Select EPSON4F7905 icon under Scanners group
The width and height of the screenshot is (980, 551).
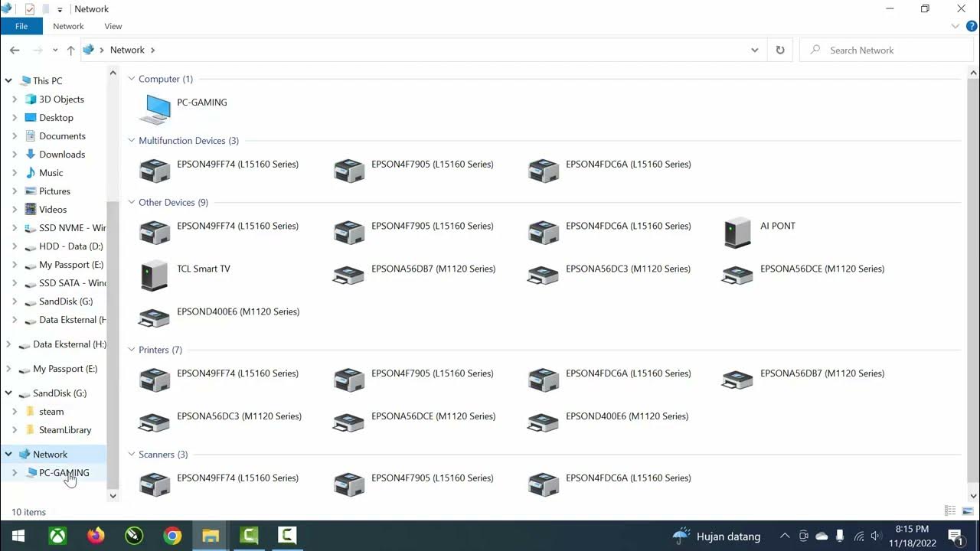[x=350, y=484]
